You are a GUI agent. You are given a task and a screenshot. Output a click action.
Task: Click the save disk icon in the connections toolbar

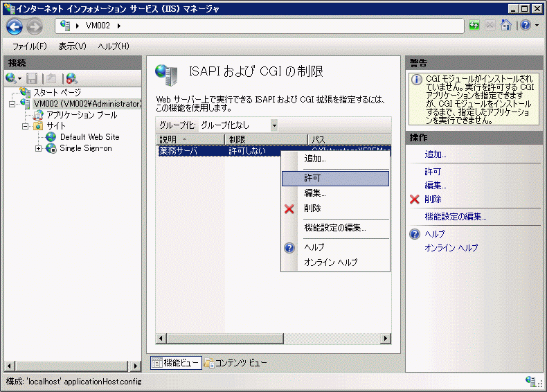32,78
